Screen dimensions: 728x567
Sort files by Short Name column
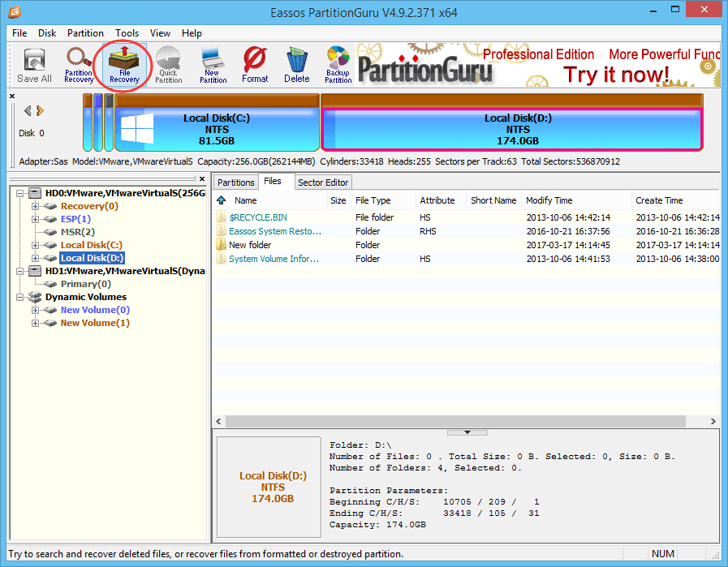pyautogui.click(x=493, y=200)
